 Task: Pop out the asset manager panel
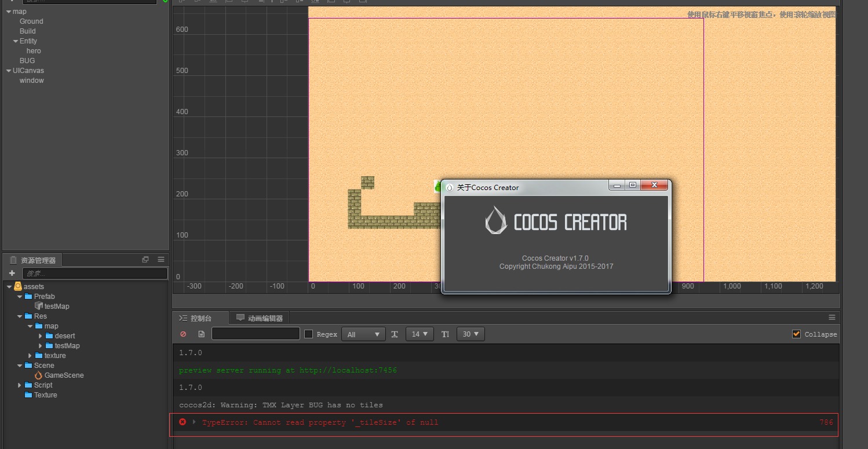[145, 260]
